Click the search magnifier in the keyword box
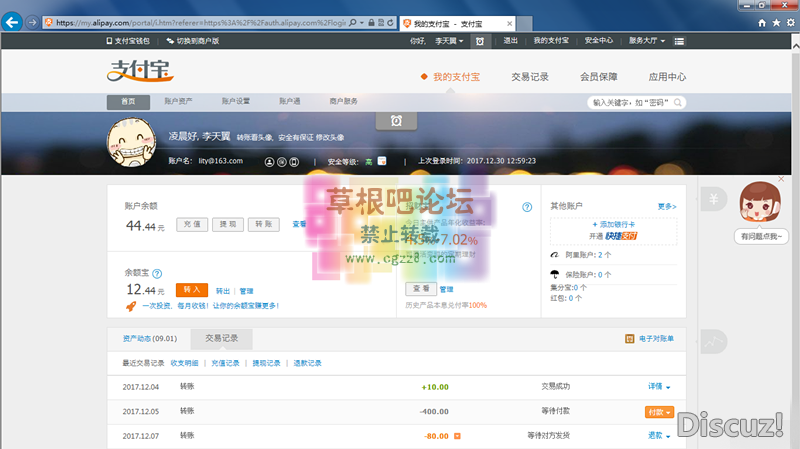 (678, 103)
